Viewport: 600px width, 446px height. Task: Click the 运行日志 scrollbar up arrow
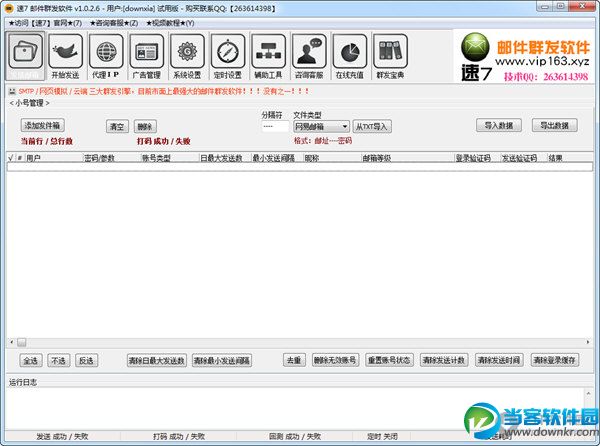(589, 394)
